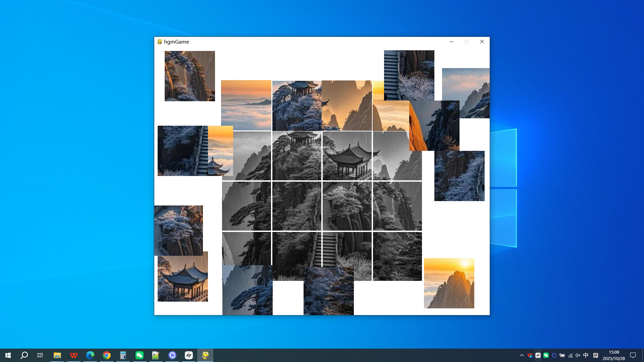
Task: Click the golden sunrise peak tile bottom right
Action: [x=449, y=283]
